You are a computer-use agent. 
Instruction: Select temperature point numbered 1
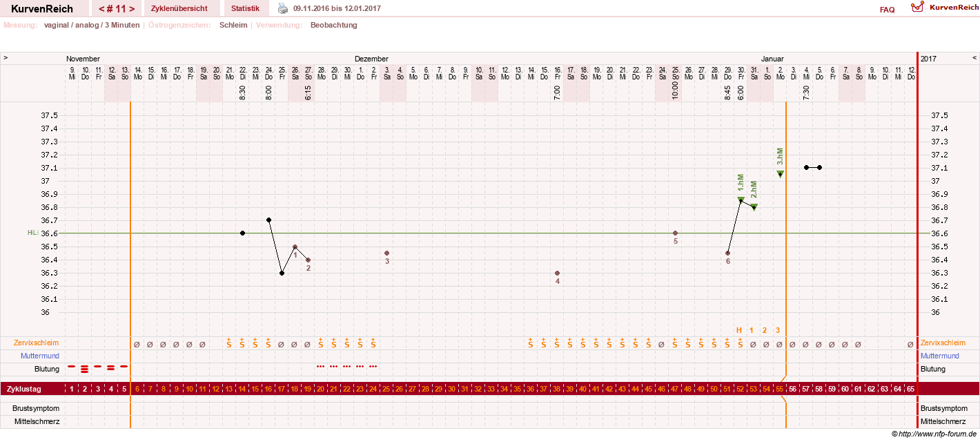pos(295,247)
